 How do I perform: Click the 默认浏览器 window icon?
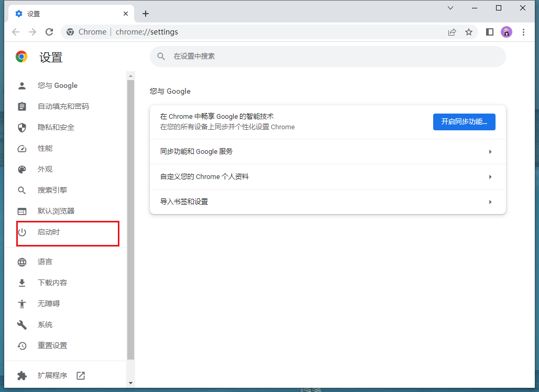[x=22, y=211]
